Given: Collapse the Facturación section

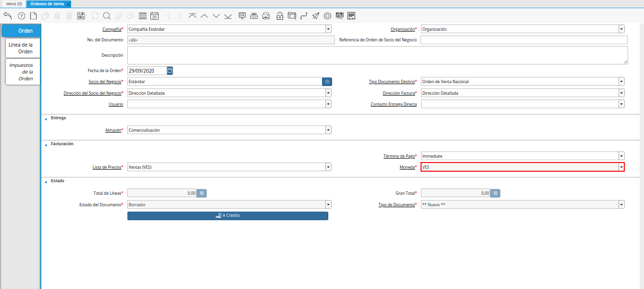Looking at the screenshot, I should coord(46,144).
